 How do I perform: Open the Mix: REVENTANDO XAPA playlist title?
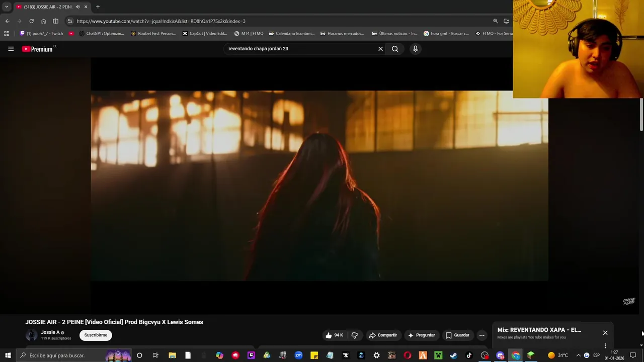coord(539,330)
